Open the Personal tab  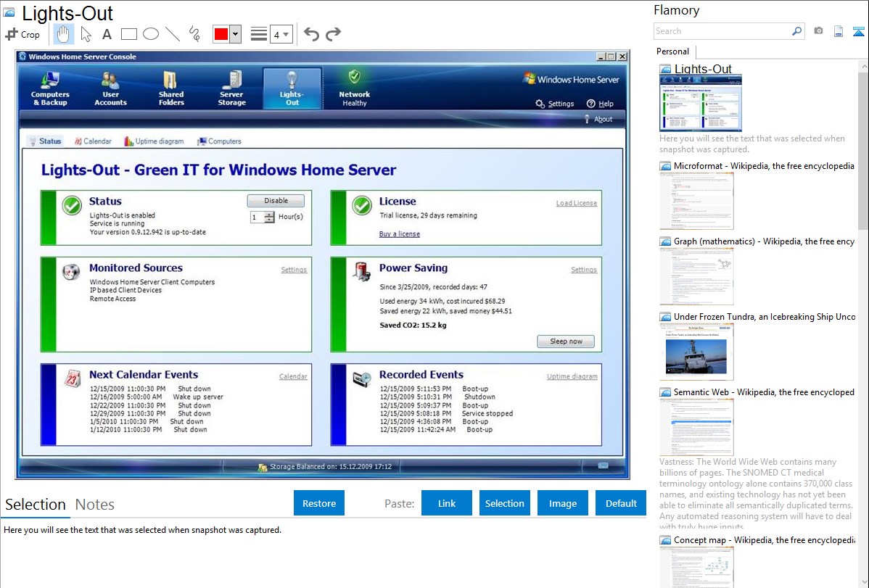(x=672, y=51)
